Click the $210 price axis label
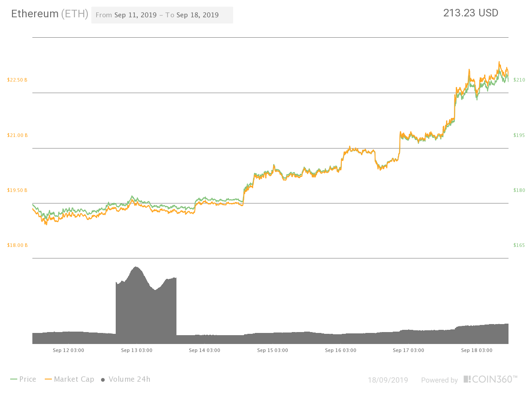This screenshot has width=532, height=399. click(519, 80)
